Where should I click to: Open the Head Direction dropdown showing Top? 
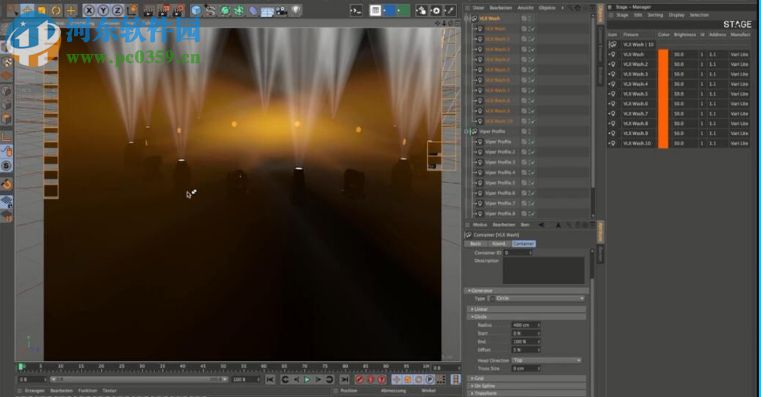coord(546,361)
